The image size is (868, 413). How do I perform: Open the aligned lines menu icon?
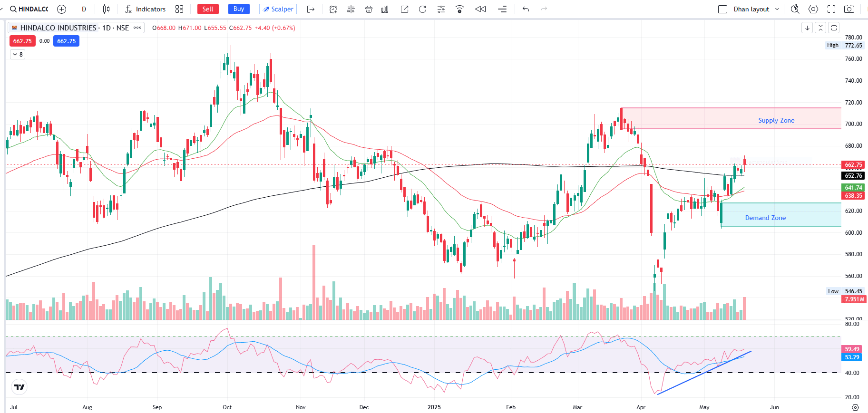coord(502,9)
